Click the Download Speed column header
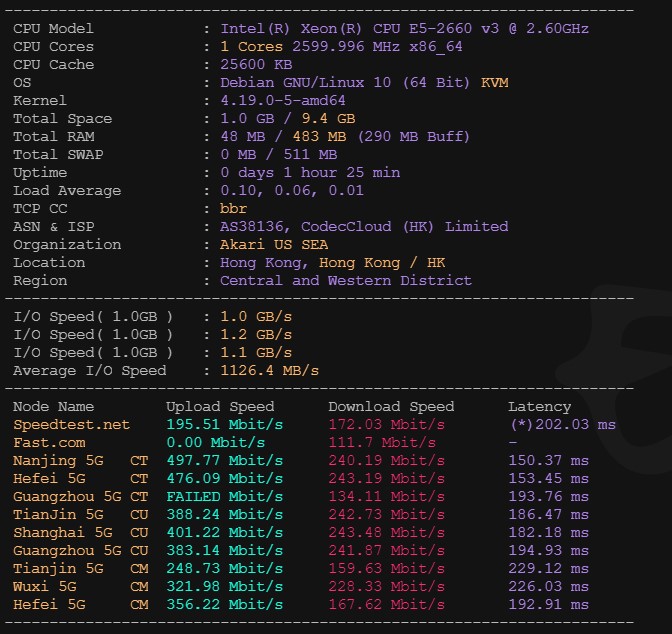The width and height of the screenshot is (672, 634). [x=391, y=407]
